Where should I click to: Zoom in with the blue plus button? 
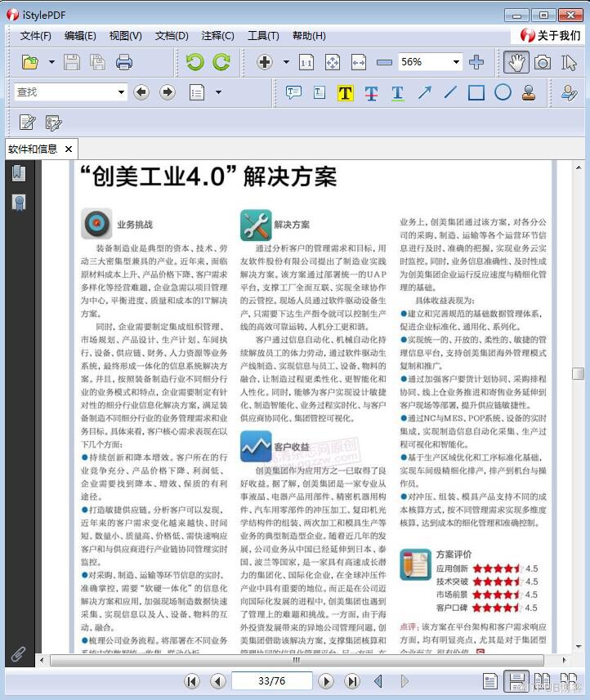click(476, 62)
